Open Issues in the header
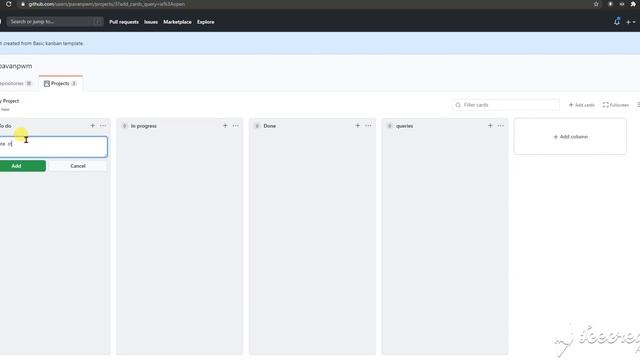The height and width of the screenshot is (360, 640). [x=151, y=22]
